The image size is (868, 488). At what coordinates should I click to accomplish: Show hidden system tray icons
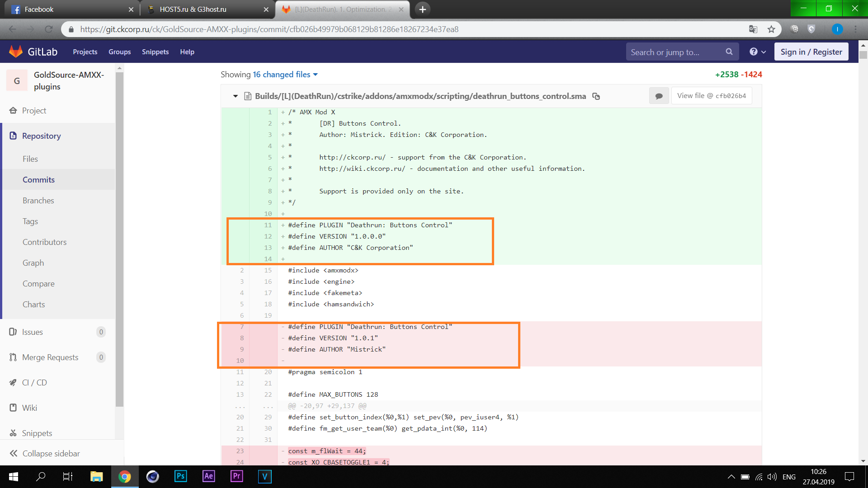tap(731, 477)
